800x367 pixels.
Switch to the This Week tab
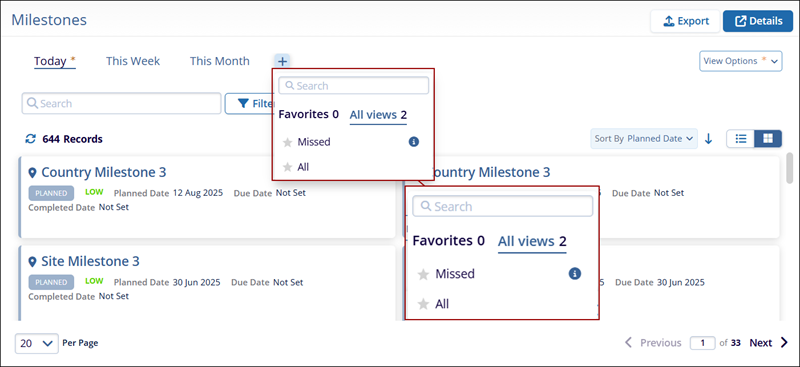133,61
